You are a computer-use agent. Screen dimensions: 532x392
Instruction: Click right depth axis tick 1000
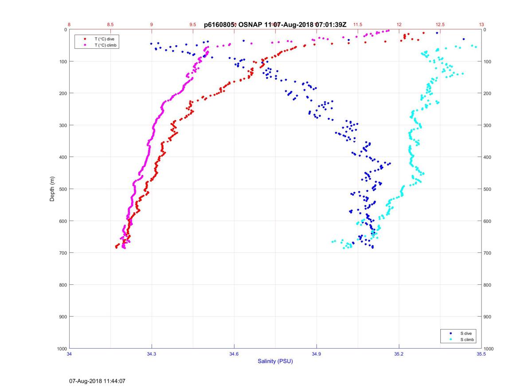pyautogui.click(x=489, y=349)
